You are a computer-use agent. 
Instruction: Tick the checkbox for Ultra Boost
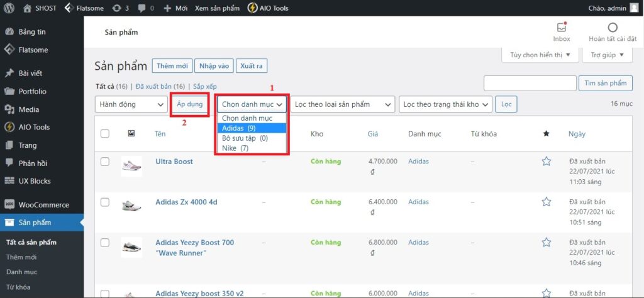pyautogui.click(x=105, y=162)
